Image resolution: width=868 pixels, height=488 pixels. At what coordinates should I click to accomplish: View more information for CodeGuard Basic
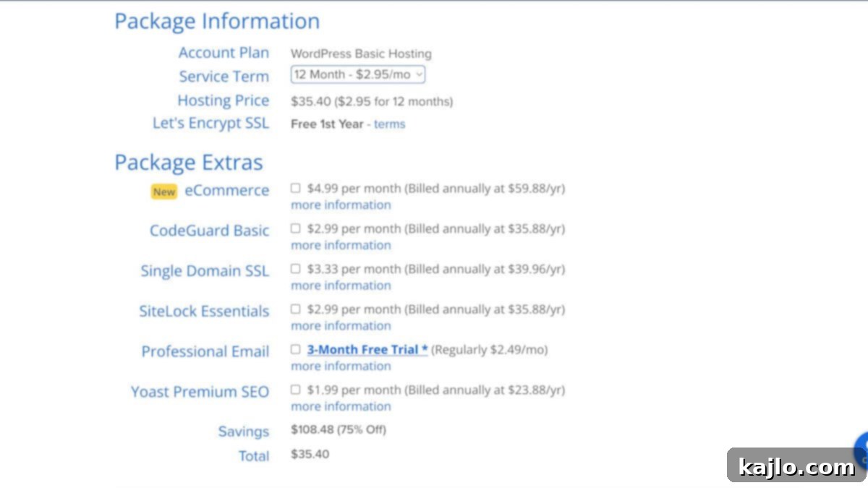(x=341, y=245)
